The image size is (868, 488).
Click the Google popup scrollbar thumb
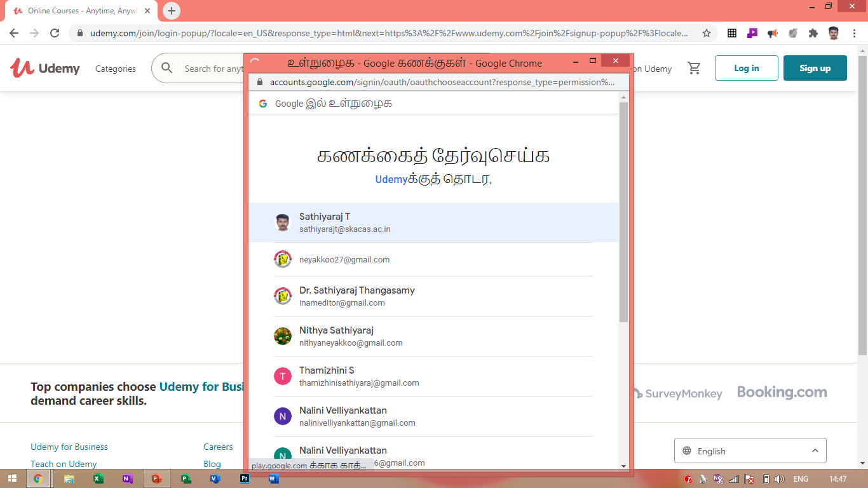pos(623,212)
